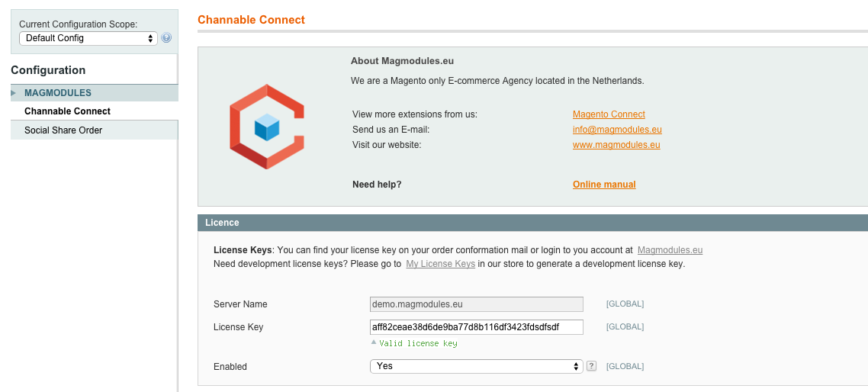
Task: Click the MAGMODULES sidebar header
Action: [x=58, y=93]
